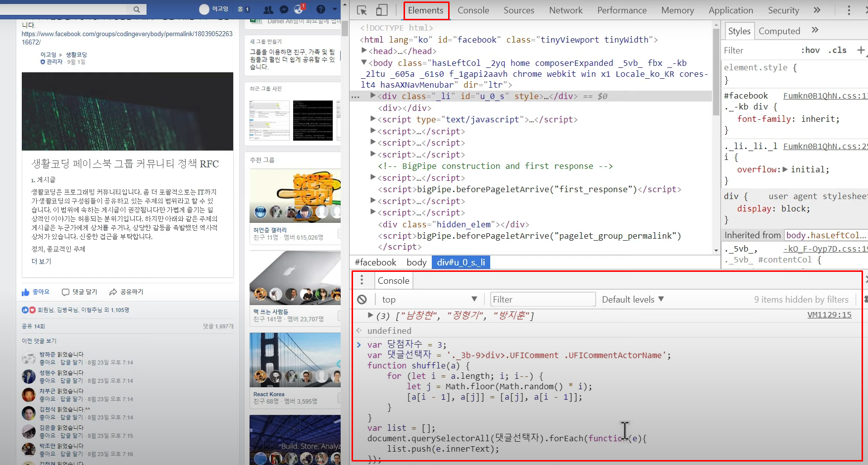Viewport: 868px width, 465px height.
Task: Add a new style rule
Action: (x=861, y=50)
